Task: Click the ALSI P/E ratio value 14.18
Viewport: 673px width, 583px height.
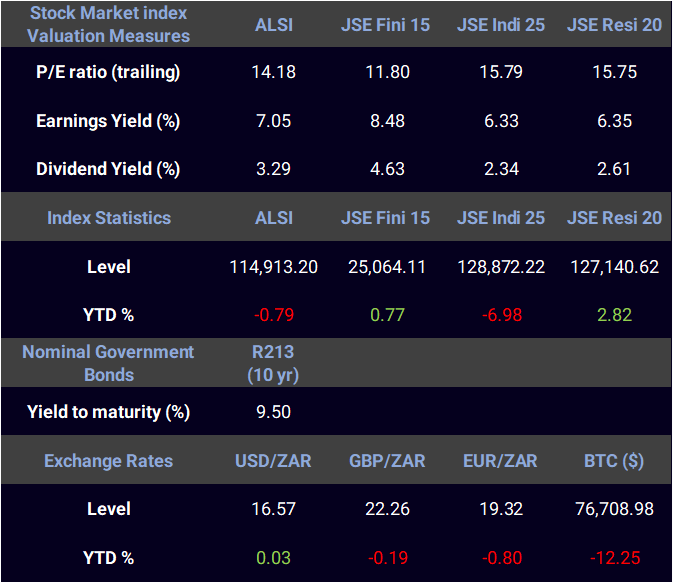Action: point(273,72)
